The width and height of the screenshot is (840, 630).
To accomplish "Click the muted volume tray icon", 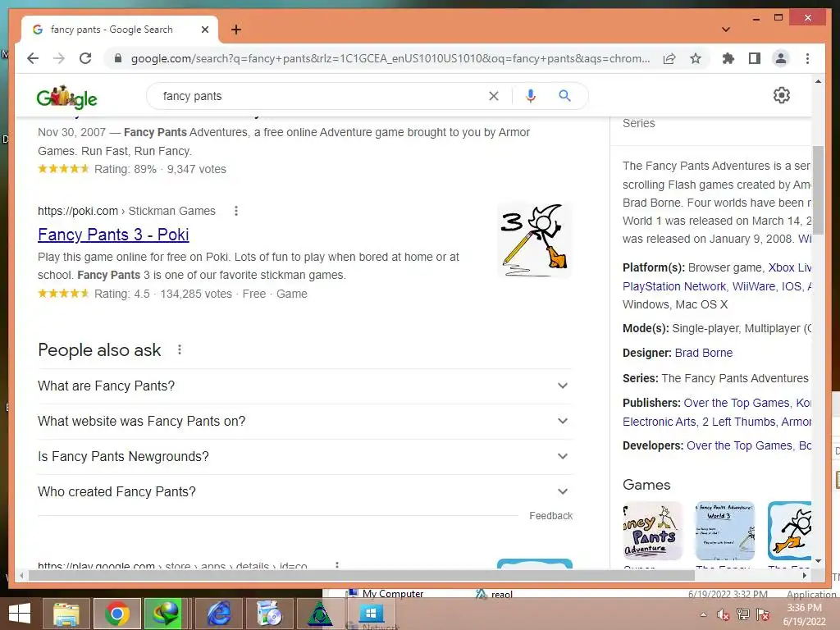I will pyautogui.click(x=723, y=614).
